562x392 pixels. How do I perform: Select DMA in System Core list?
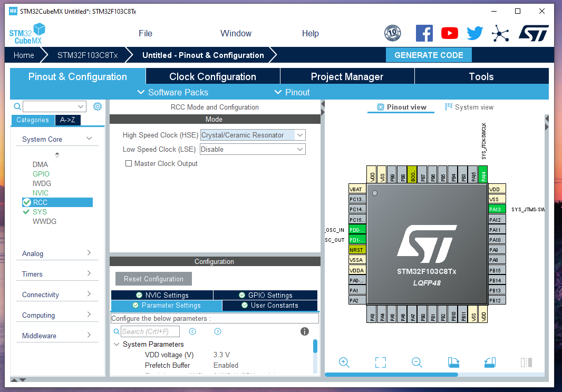pos(40,164)
